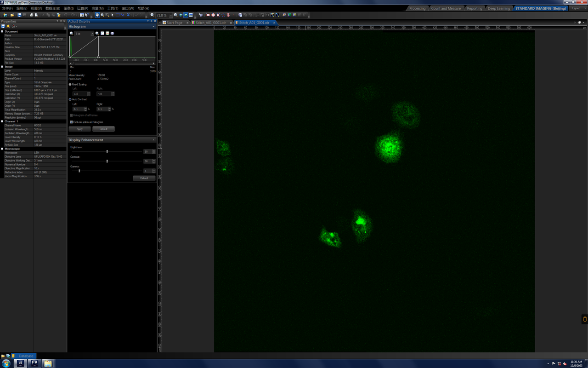Image resolution: width=588 pixels, height=368 pixels.
Task: Open the 8 bit depth dropdown
Action: pyautogui.click(x=85, y=34)
